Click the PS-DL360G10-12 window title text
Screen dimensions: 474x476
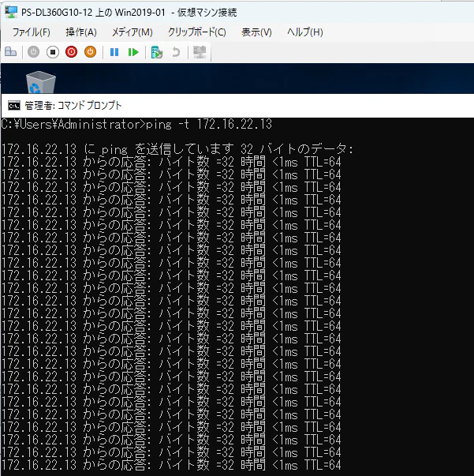click(x=129, y=13)
